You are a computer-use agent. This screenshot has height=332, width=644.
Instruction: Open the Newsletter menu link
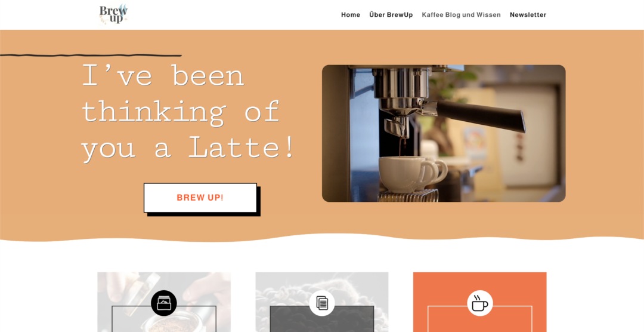528,15
